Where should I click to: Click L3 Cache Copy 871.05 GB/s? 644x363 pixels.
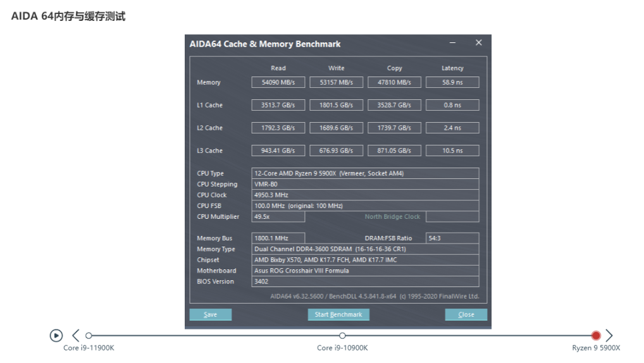[x=394, y=151]
